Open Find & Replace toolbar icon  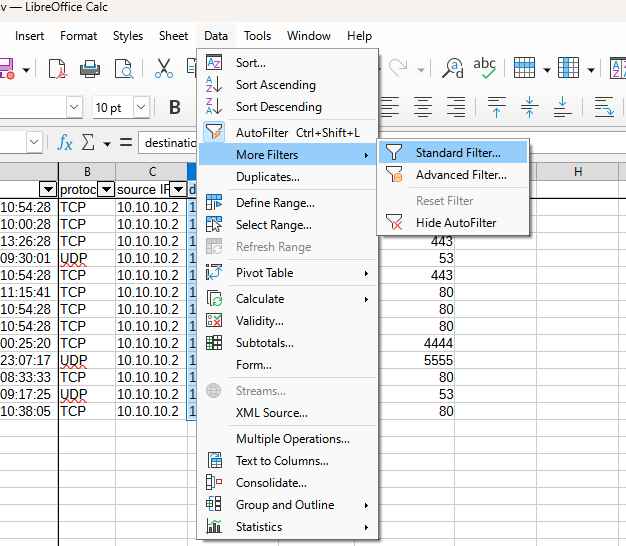click(453, 68)
